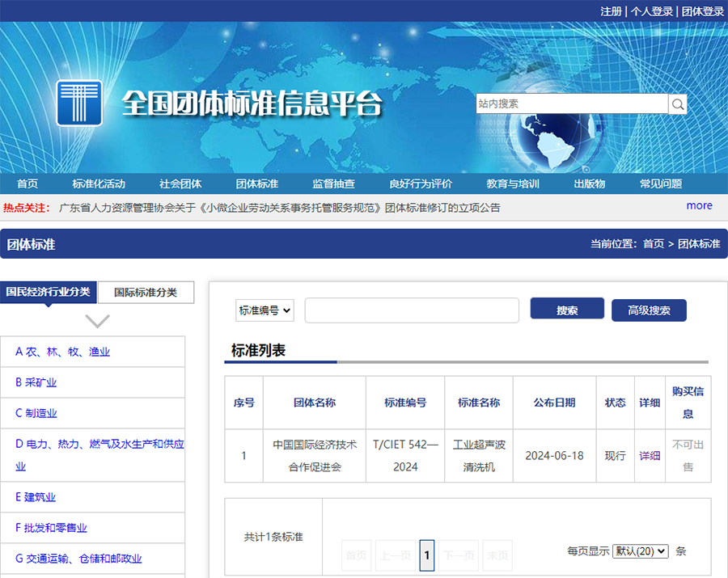This screenshot has width=728, height=578.
Task: Open the 标准化活动 navigation menu
Action: pyautogui.click(x=99, y=184)
